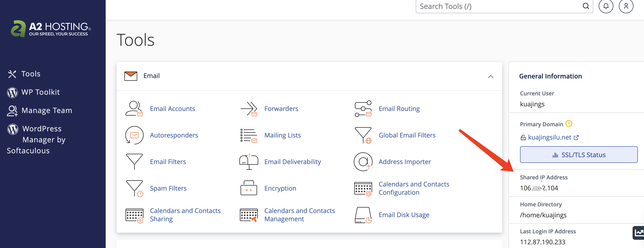Click the Encryption icon
This screenshot has width=644, height=248.
click(x=249, y=188)
